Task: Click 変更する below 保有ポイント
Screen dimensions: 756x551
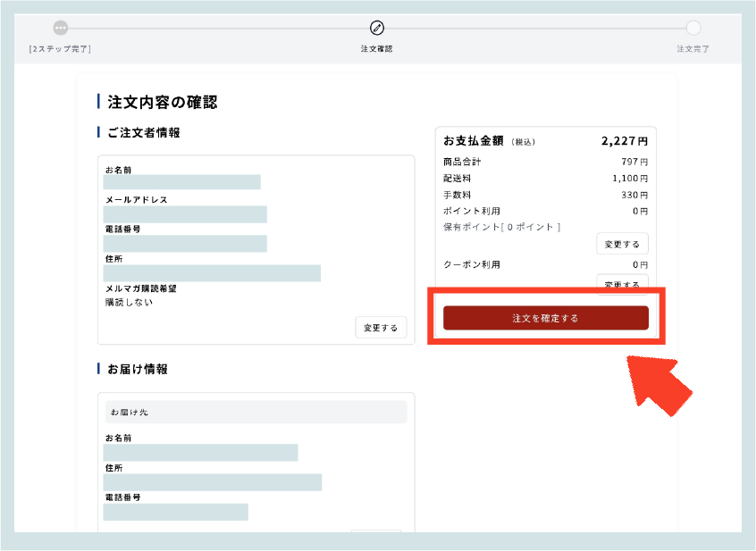Action: [622, 244]
